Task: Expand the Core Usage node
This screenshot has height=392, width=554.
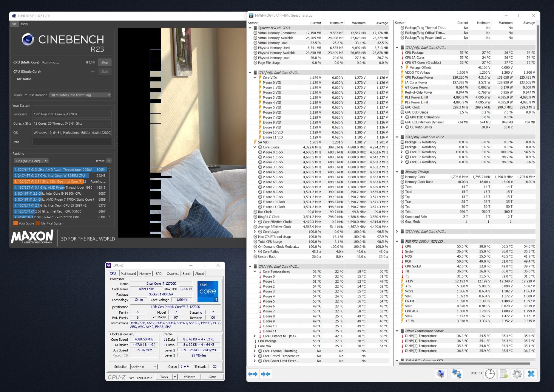Action: pyautogui.click(x=255, y=232)
